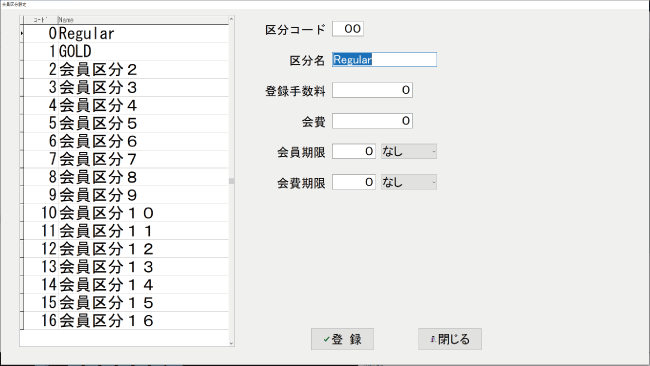The height and width of the screenshot is (366, 650).
Task: Click the 登録 (register) button
Action: 342,339
